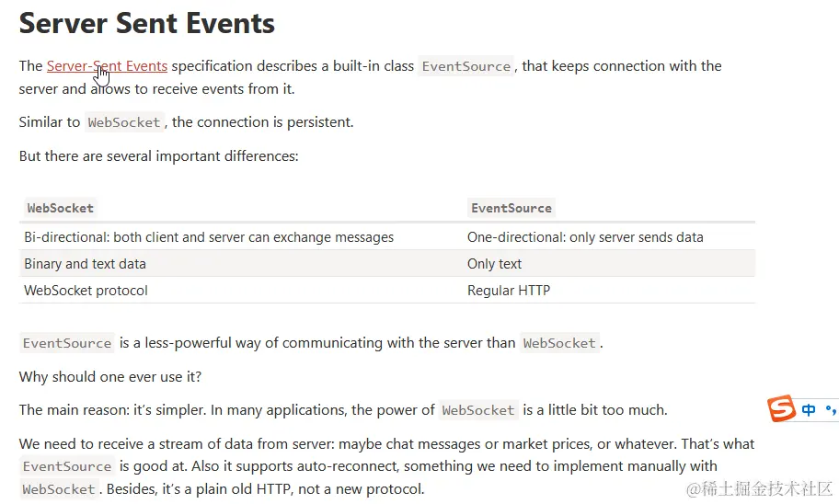Select the EventSource table column header

coord(511,208)
